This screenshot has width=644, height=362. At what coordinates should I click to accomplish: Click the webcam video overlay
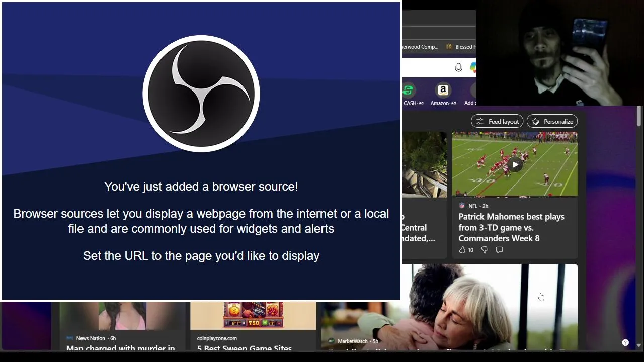pos(559,53)
